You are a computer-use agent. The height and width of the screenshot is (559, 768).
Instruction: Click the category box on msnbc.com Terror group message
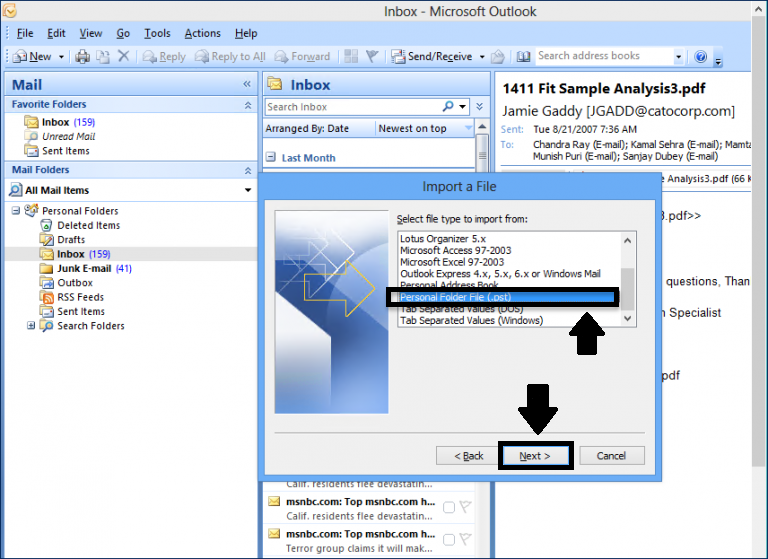449,539
